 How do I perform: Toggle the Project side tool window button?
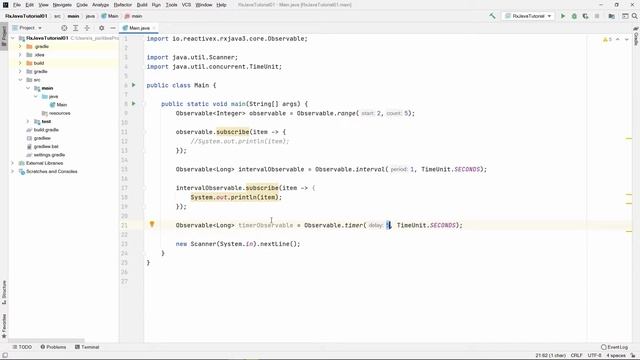(x=4, y=37)
